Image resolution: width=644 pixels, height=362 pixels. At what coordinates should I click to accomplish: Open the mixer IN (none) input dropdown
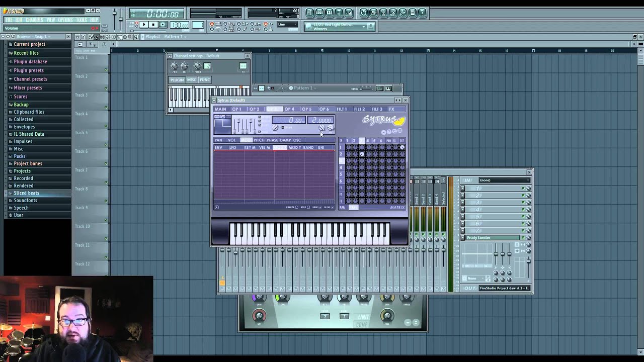tap(505, 180)
